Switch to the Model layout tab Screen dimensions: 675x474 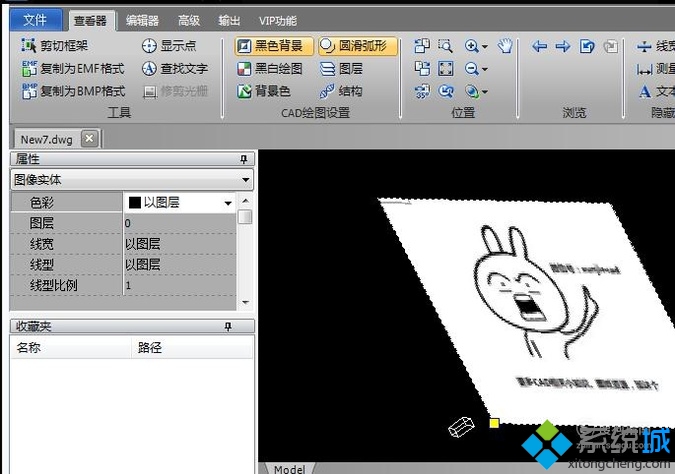pyautogui.click(x=289, y=468)
